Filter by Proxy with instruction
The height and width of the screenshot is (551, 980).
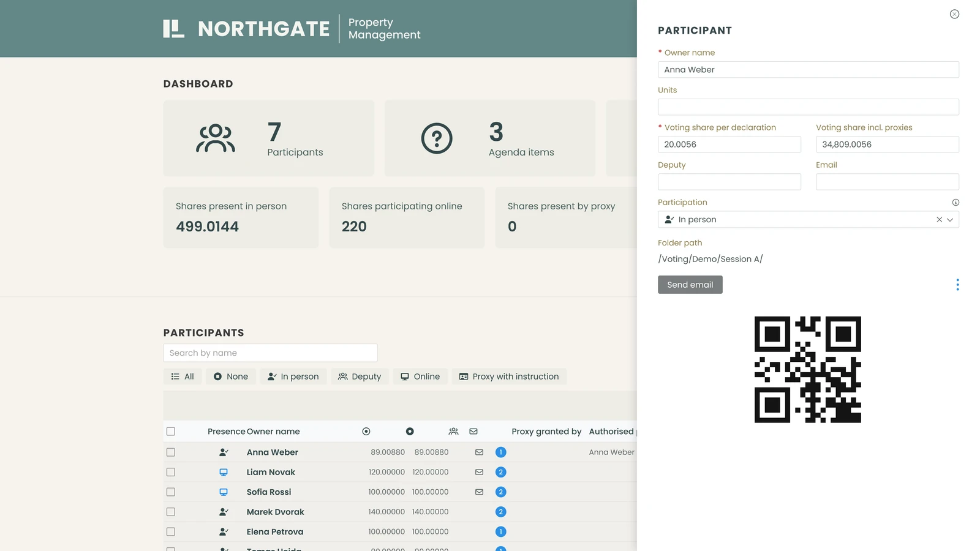pos(510,377)
